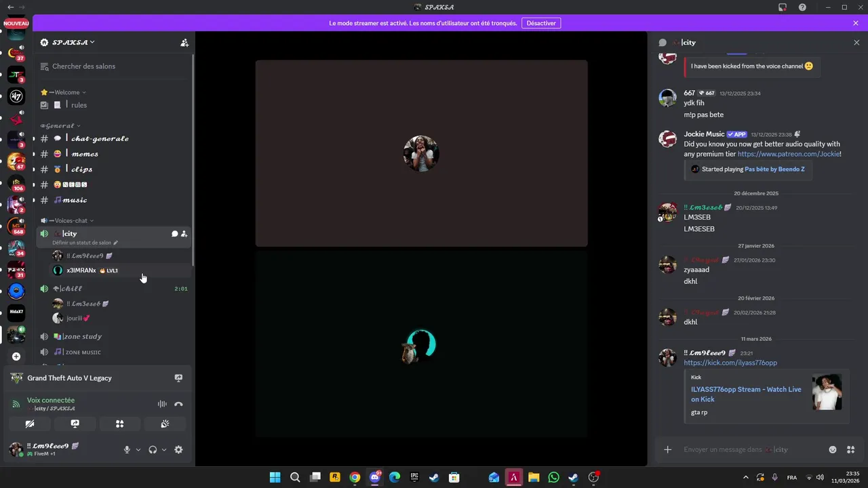This screenshot has width=868, height=488.
Task: Open the emoji picker
Action: click(833, 449)
